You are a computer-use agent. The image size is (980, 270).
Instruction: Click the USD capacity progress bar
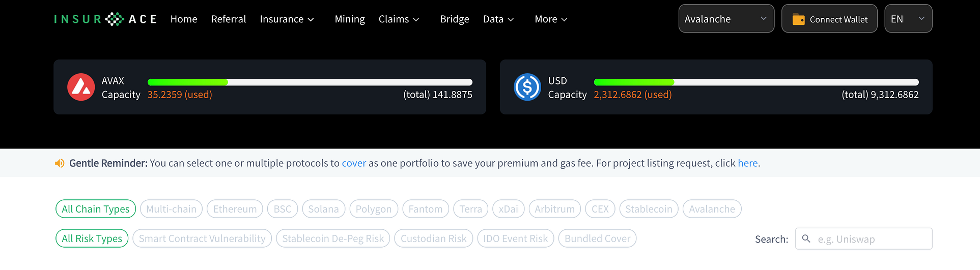click(x=757, y=82)
